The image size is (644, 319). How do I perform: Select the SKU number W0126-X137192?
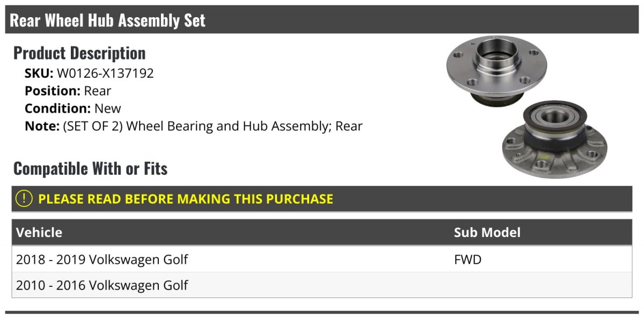pyautogui.click(x=105, y=73)
